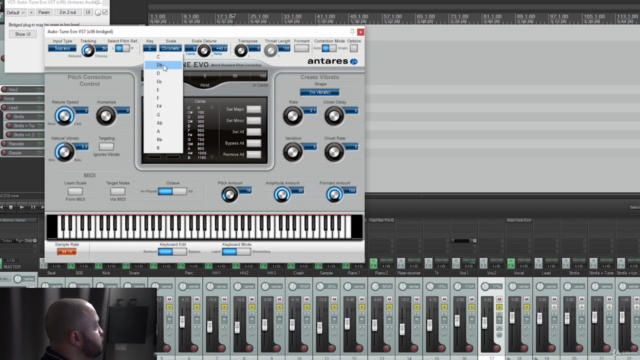The width and height of the screenshot is (640, 360).
Task: Toggle Keyboard Edit Remove/Bypass switch
Action: [172, 251]
